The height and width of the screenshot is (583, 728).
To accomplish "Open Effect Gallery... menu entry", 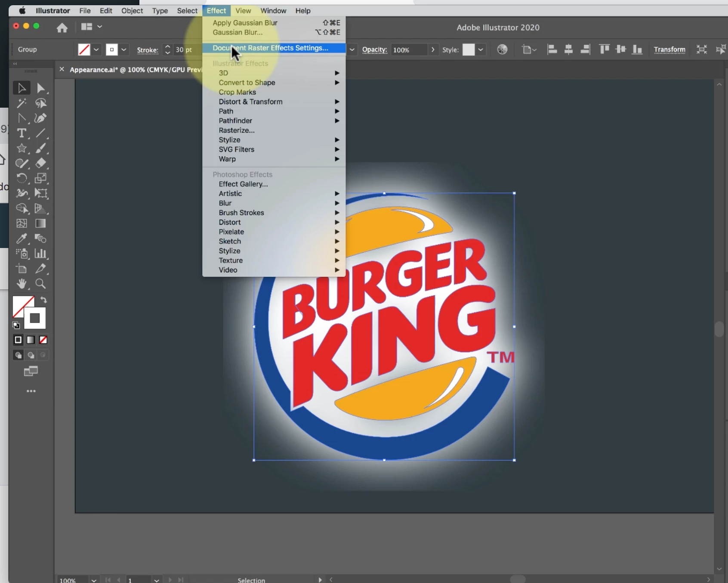I will point(274,184).
